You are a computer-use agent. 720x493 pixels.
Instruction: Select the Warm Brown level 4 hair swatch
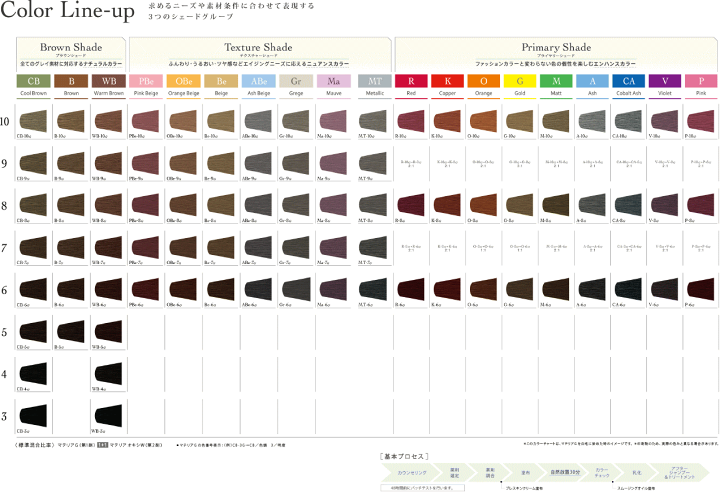(108, 373)
